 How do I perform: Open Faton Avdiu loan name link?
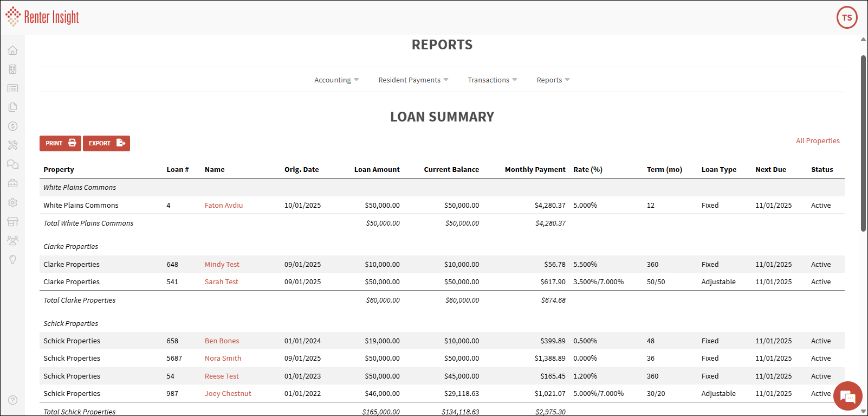(x=223, y=206)
